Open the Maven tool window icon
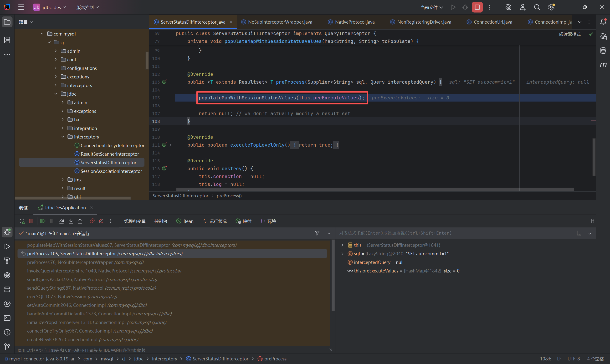The image size is (610, 364). tap(603, 65)
